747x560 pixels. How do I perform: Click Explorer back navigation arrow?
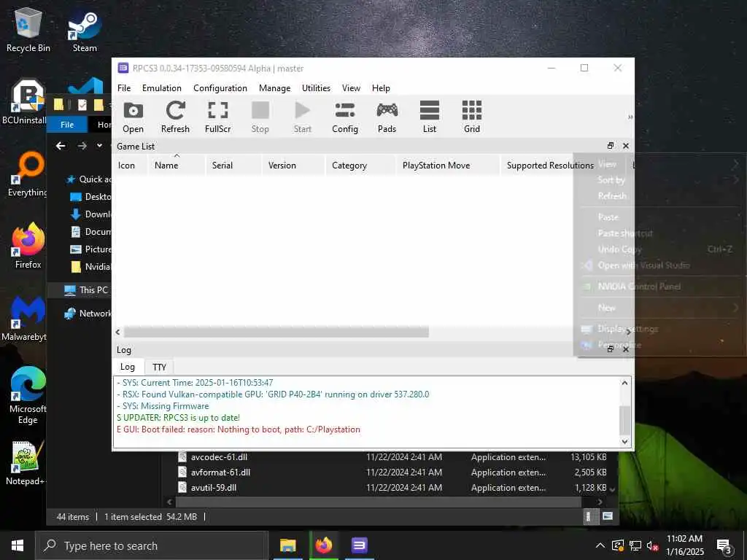61,146
